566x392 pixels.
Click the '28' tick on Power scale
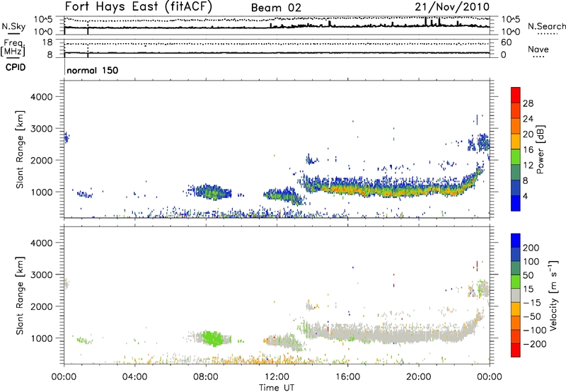(x=528, y=103)
